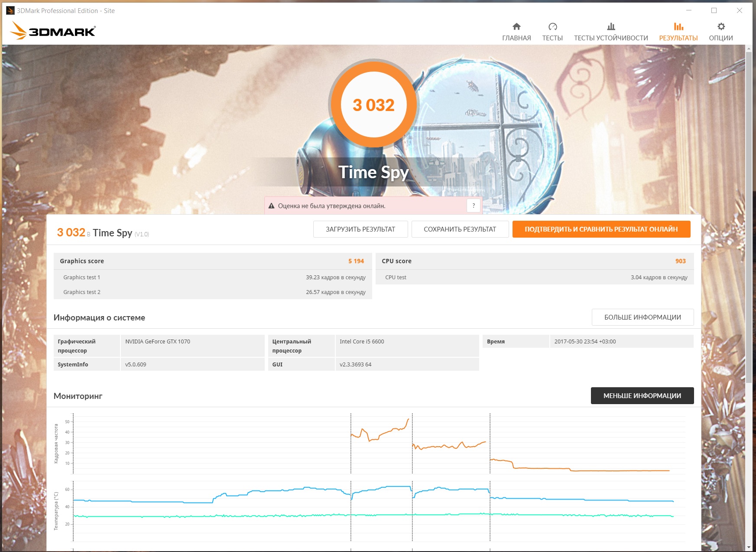Click the warning triangle icon
The height and width of the screenshot is (552, 756).
tap(272, 206)
